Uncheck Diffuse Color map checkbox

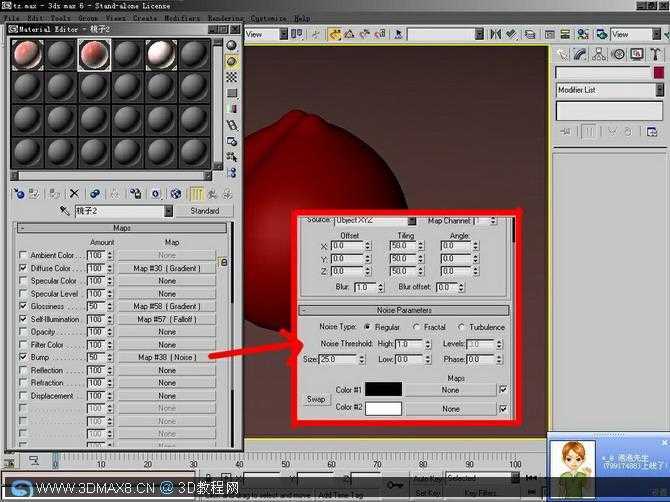click(x=23, y=268)
